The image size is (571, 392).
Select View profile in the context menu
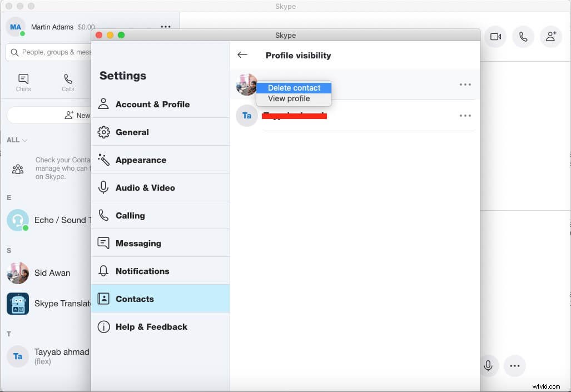click(288, 98)
